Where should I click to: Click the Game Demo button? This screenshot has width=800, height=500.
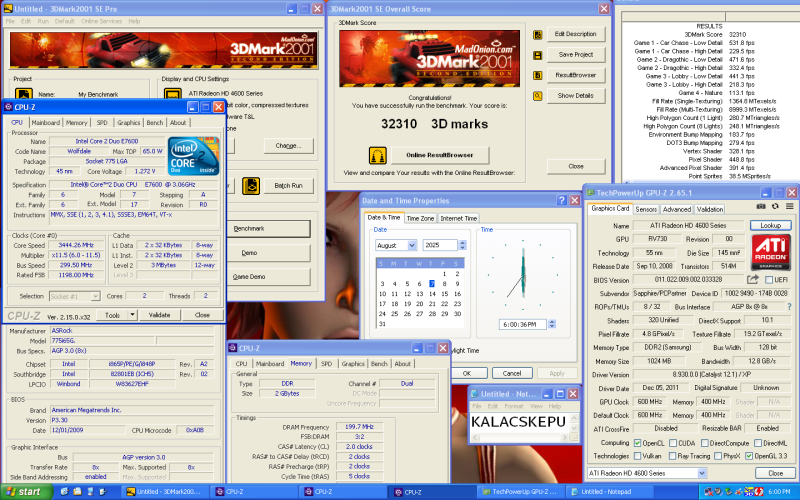click(268, 277)
